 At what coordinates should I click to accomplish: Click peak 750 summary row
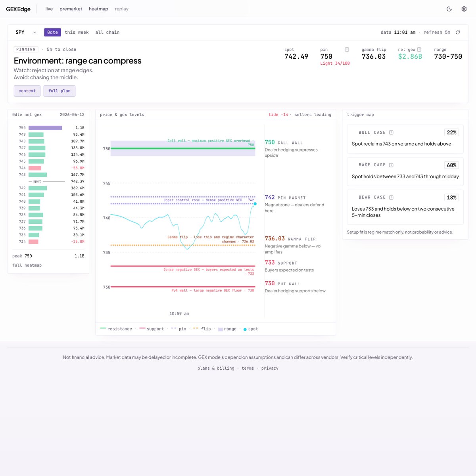48,256
